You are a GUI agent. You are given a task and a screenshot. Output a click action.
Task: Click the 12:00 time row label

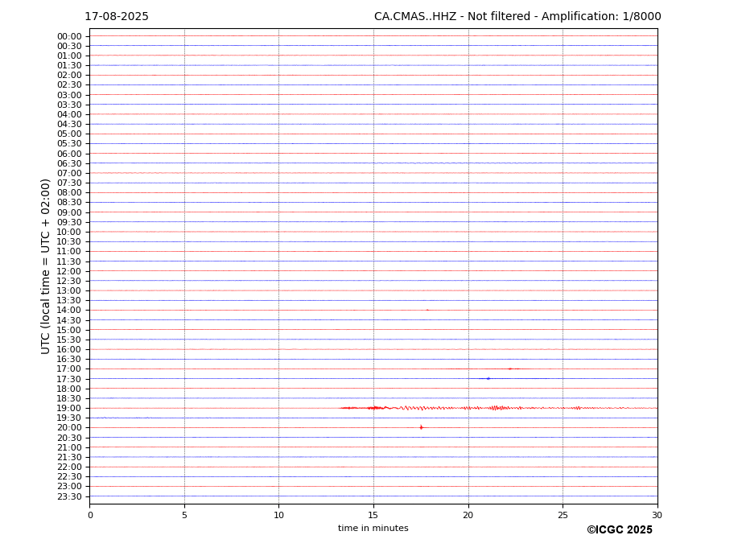point(69,271)
